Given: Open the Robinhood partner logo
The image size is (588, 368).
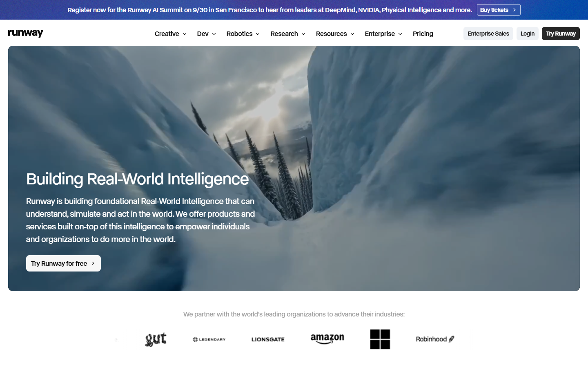Looking at the screenshot, I should [435, 339].
